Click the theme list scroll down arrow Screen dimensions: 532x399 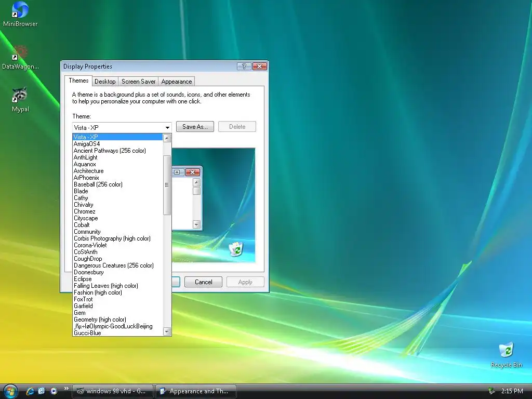point(167,331)
